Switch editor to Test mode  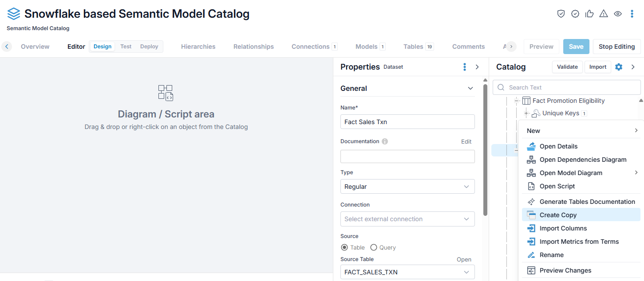pyautogui.click(x=126, y=47)
